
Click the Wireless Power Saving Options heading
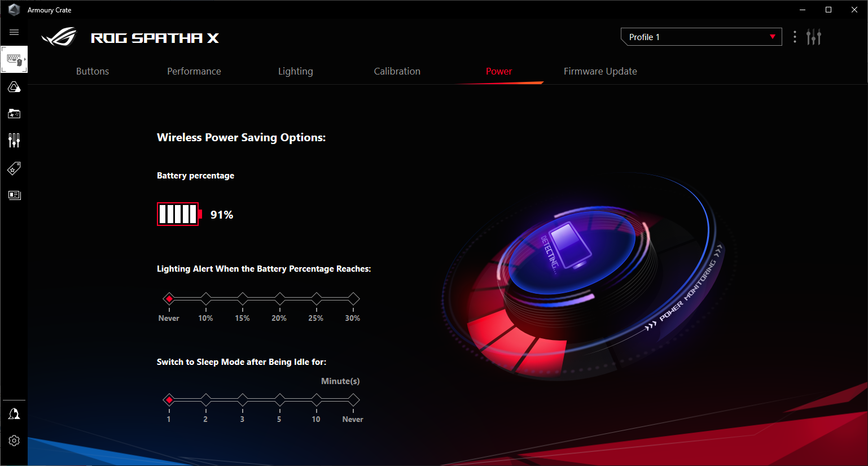[242, 137]
